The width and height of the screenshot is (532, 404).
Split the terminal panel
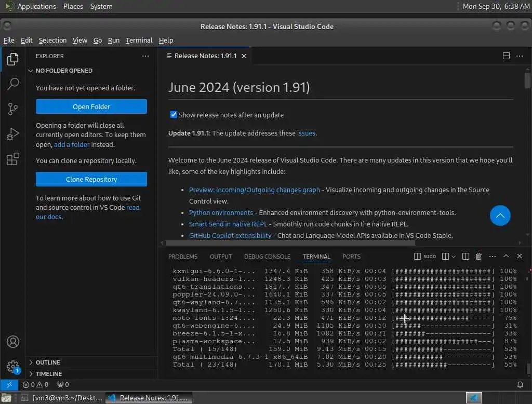465,257
